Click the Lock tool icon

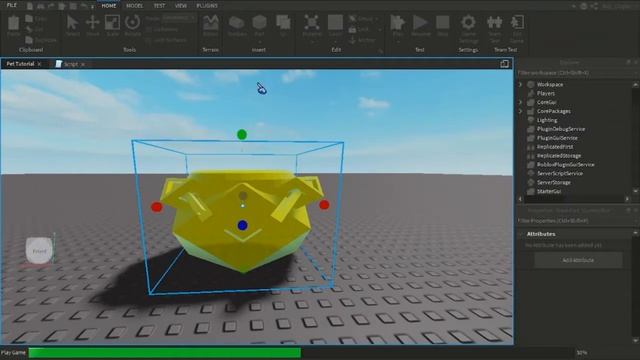[353, 29]
